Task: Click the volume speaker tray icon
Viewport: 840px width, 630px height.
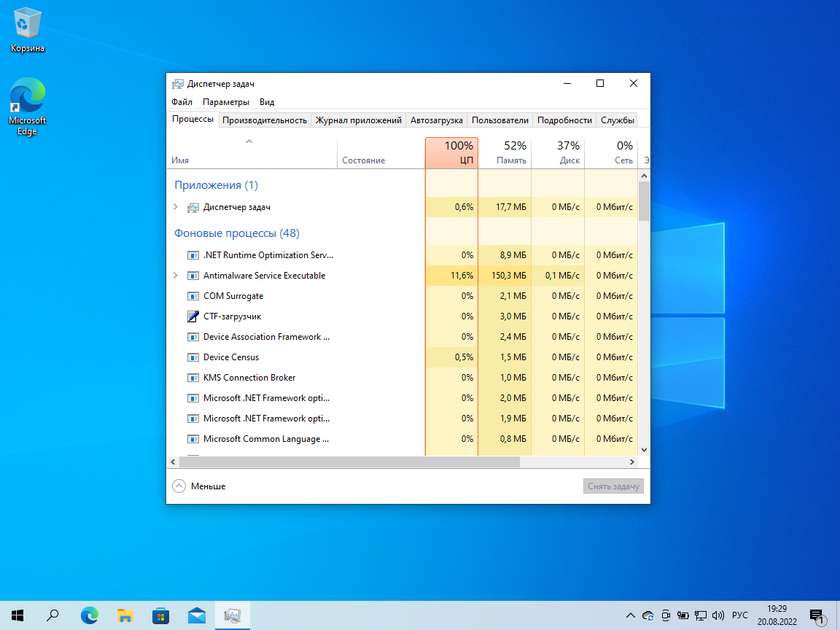Action: [x=717, y=615]
